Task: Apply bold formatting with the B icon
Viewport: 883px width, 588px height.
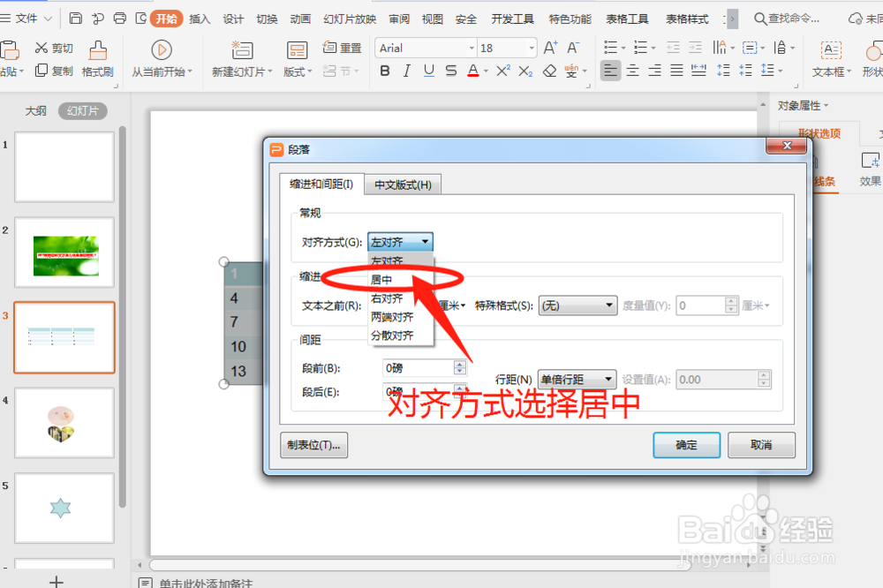Action: pos(384,71)
